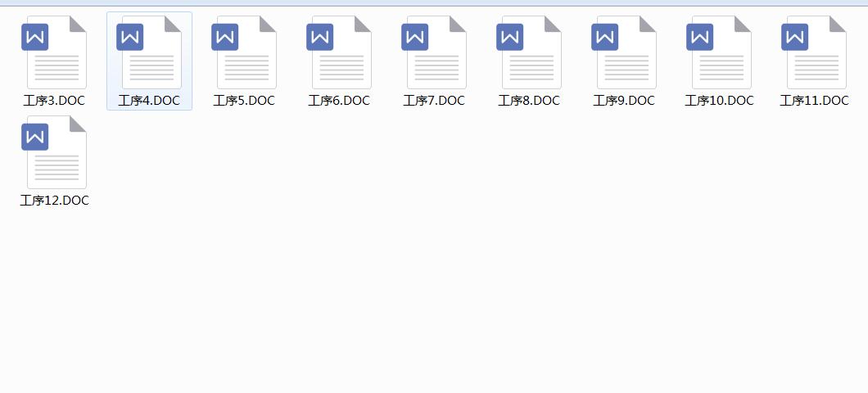Image resolution: width=868 pixels, height=393 pixels.
Task: Click the 工序12.DOC document icon
Action: pyautogui.click(x=54, y=152)
